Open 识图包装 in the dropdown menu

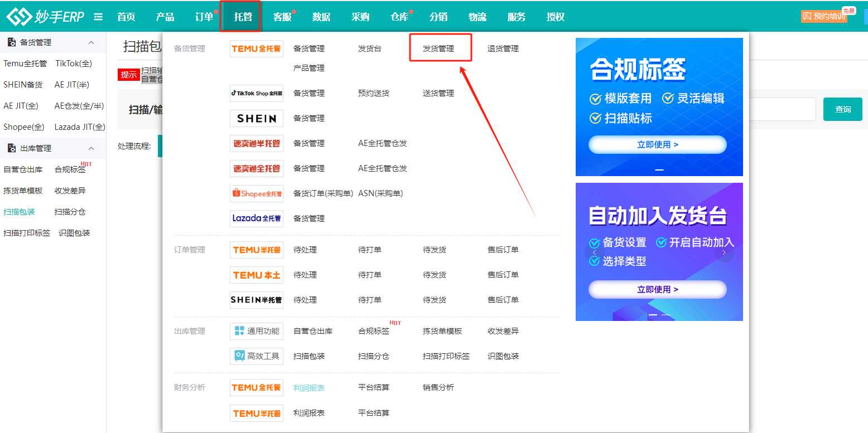point(503,356)
